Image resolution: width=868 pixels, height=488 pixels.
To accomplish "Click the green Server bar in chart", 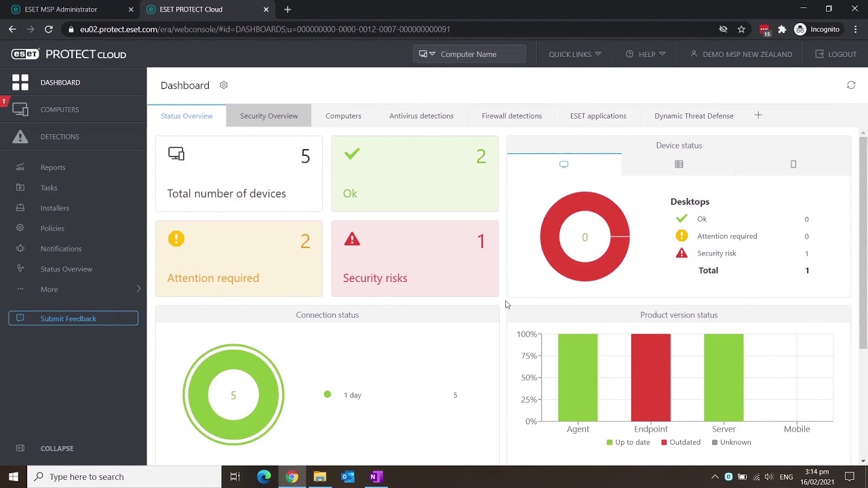I will coord(724,378).
